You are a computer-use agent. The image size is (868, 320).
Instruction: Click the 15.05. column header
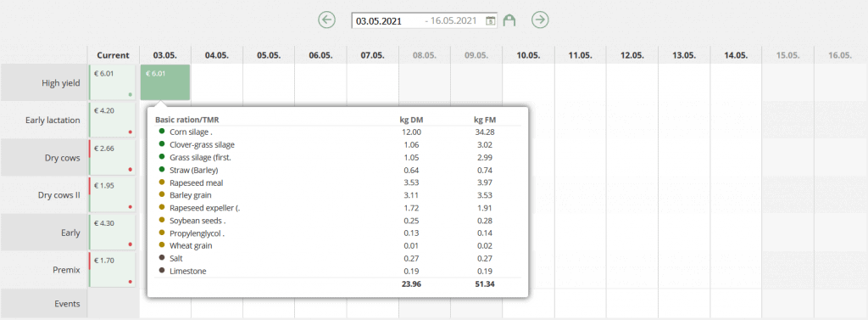pos(787,55)
